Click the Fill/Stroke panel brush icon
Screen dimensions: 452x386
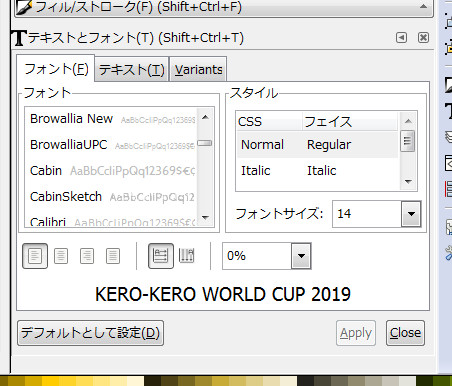coord(24,7)
